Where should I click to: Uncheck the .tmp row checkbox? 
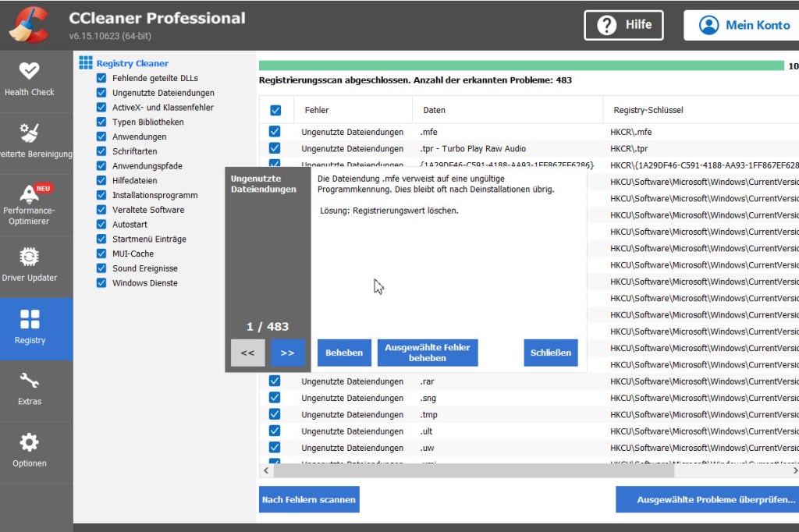275,414
